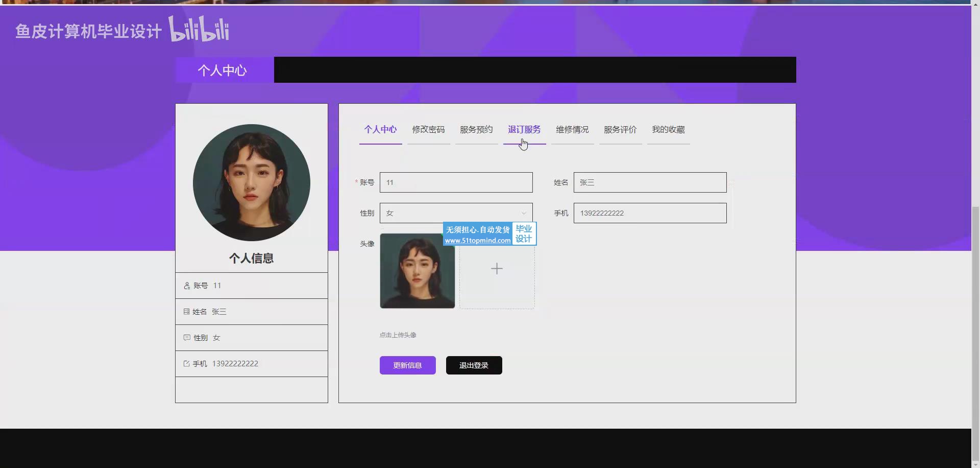980x468 pixels.
Task: Focus the 姓名 input field
Action: (650, 182)
